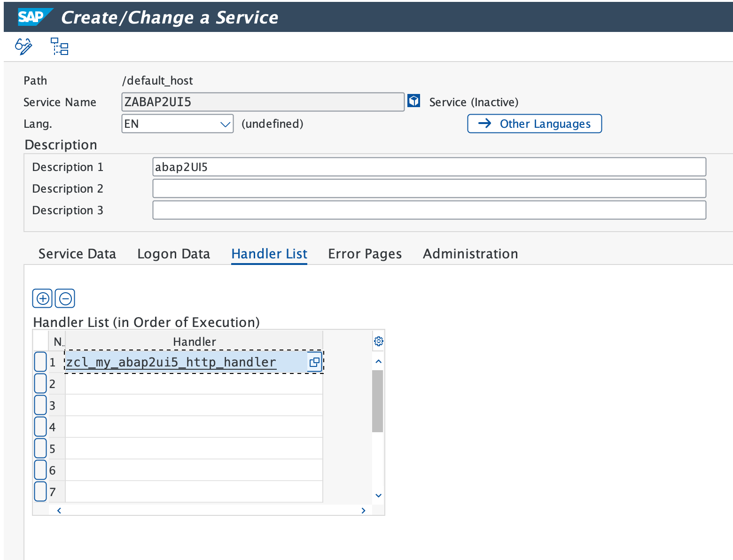
Task: Open the Lang dropdown showing EN
Action: pos(224,124)
